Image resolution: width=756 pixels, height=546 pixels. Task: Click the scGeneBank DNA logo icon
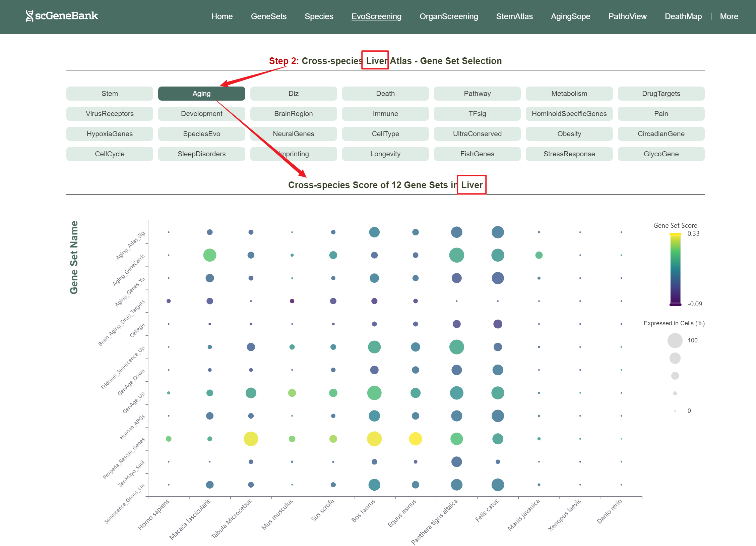pos(29,16)
